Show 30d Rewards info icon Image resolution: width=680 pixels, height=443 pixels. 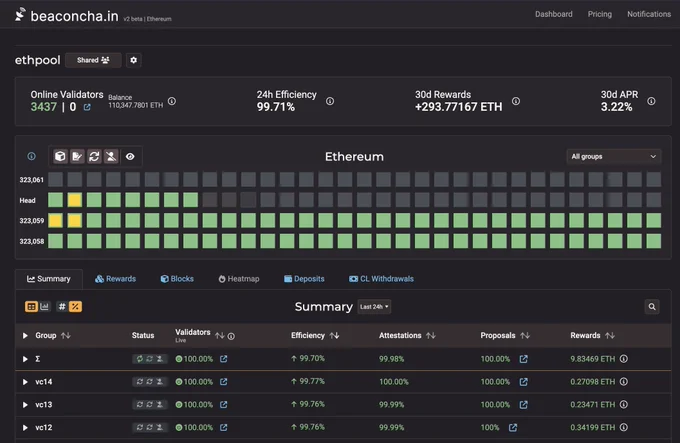[516, 101]
